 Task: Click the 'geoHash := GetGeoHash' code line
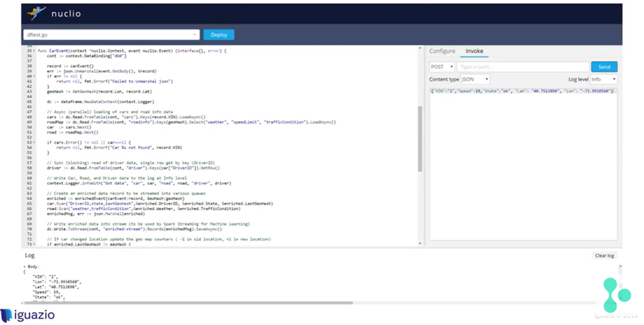pos(99,92)
